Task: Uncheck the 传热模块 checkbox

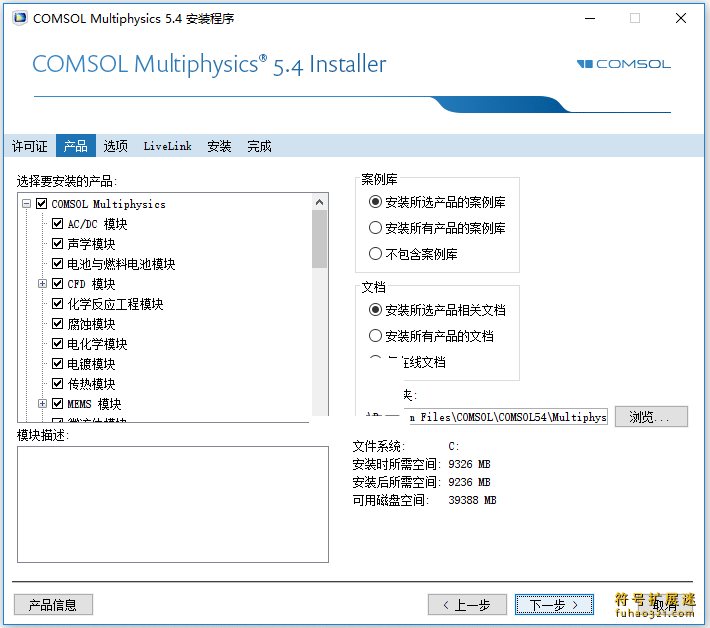Action: coord(58,384)
